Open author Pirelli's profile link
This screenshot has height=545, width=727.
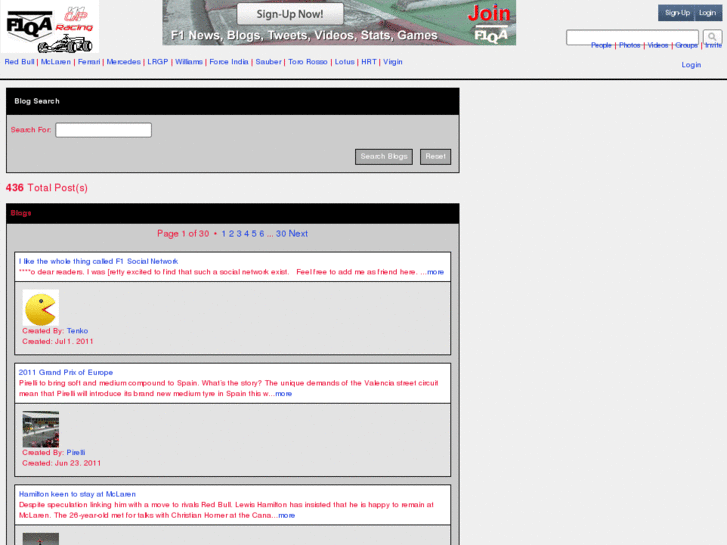pyautogui.click(x=76, y=453)
